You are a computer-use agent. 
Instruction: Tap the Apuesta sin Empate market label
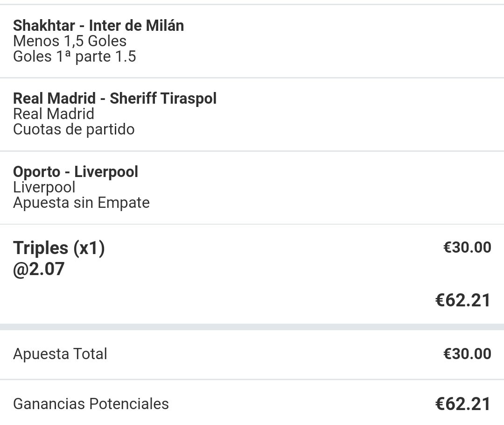tap(81, 203)
